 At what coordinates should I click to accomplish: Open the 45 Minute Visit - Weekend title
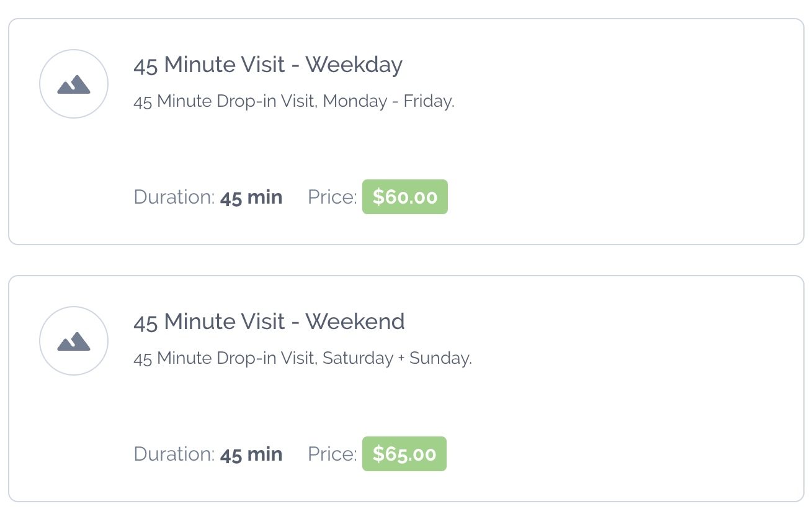click(269, 322)
